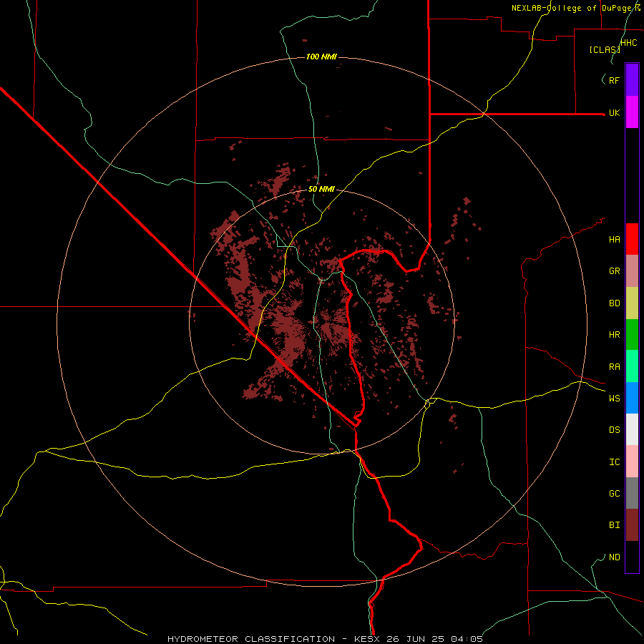644x644 pixels.
Task: Click the WS legend label text
Action: click(x=614, y=399)
